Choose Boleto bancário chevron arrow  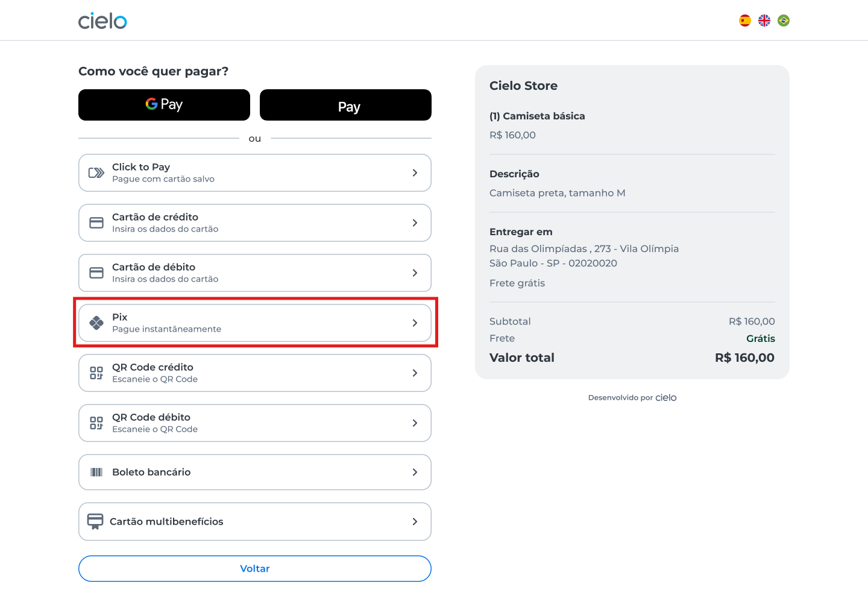(415, 472)
